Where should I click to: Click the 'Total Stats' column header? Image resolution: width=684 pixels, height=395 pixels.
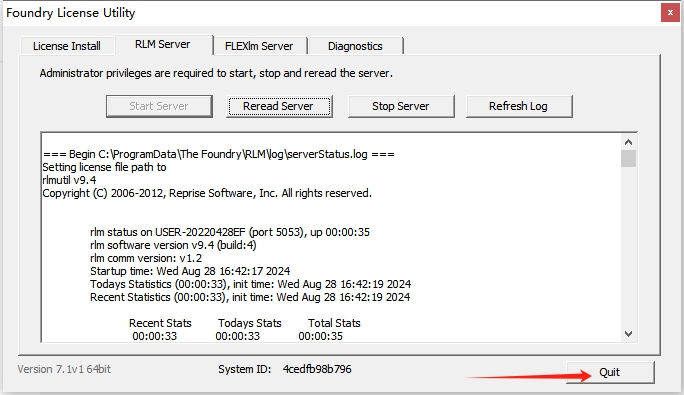click(334, 323)
